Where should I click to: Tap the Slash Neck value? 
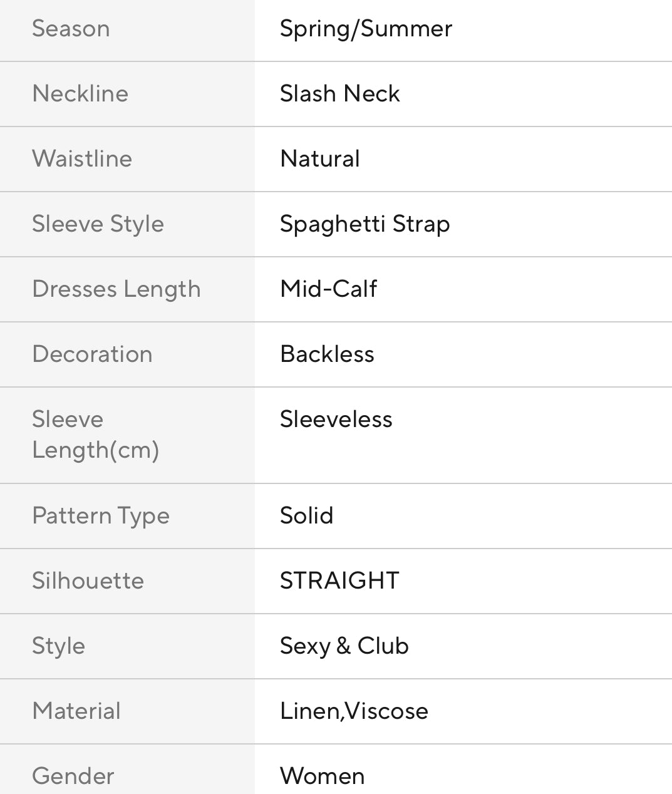[x=339, y=94]
